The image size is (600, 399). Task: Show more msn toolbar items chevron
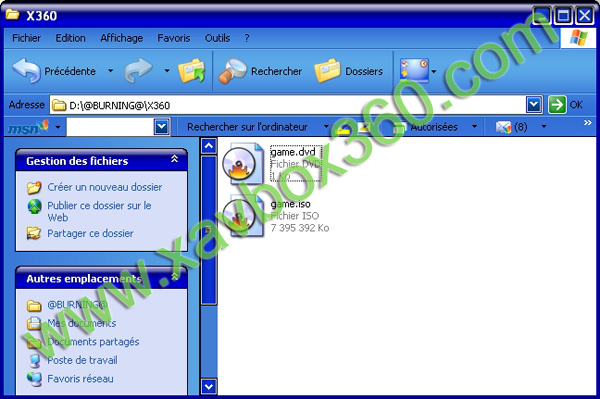click(x=588, y=123)
